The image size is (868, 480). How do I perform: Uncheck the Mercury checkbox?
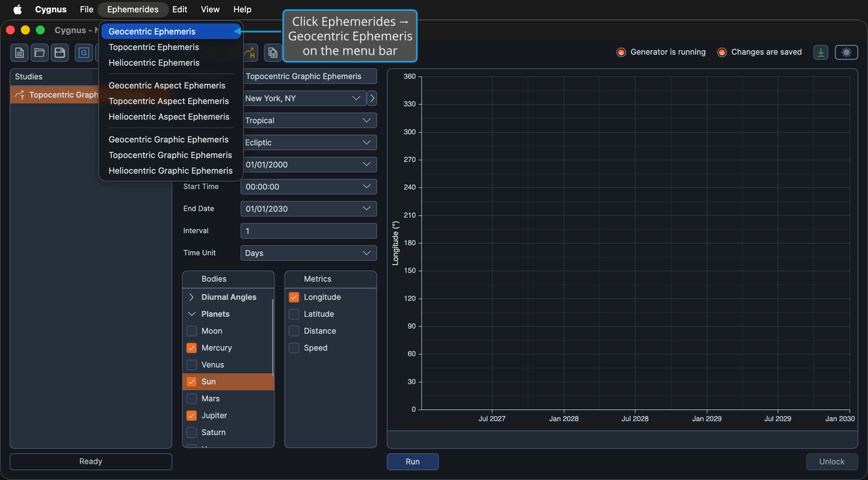click(x=192, y=348)
